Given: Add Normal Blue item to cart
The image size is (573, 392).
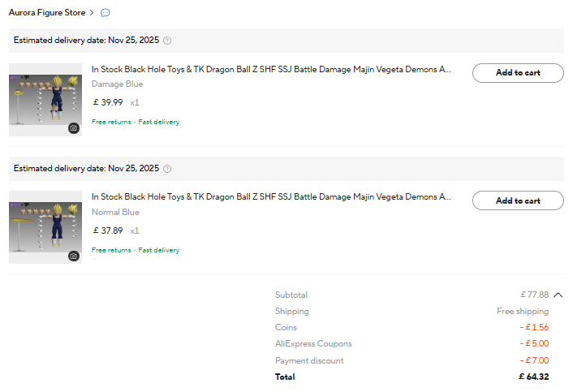Looking at the screenshot, I should pyautogui.click(x=518, y=200).
